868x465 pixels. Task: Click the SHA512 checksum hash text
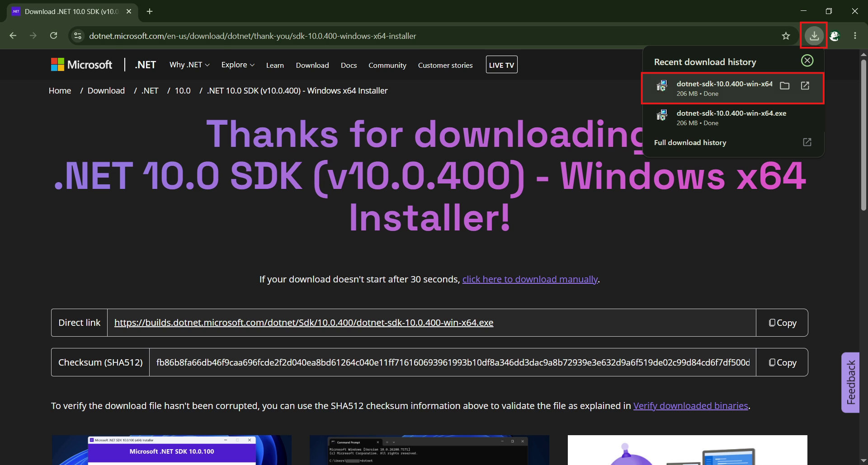point(453,362)
